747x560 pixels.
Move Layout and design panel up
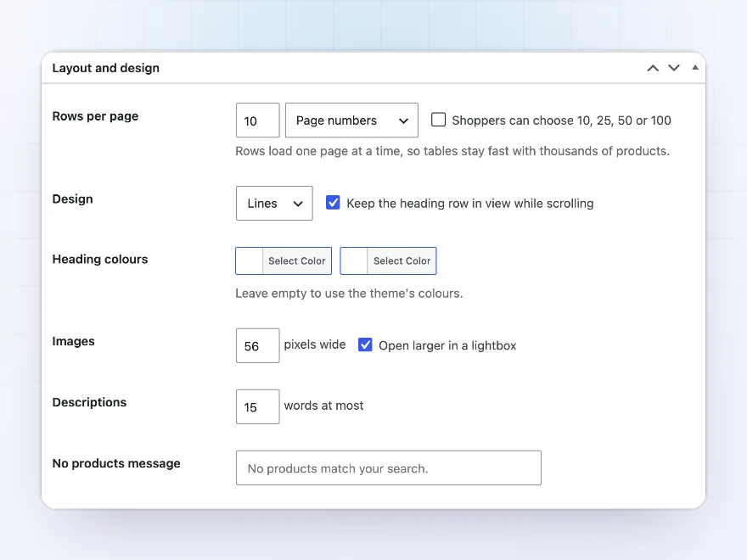[x=653, y=68]
